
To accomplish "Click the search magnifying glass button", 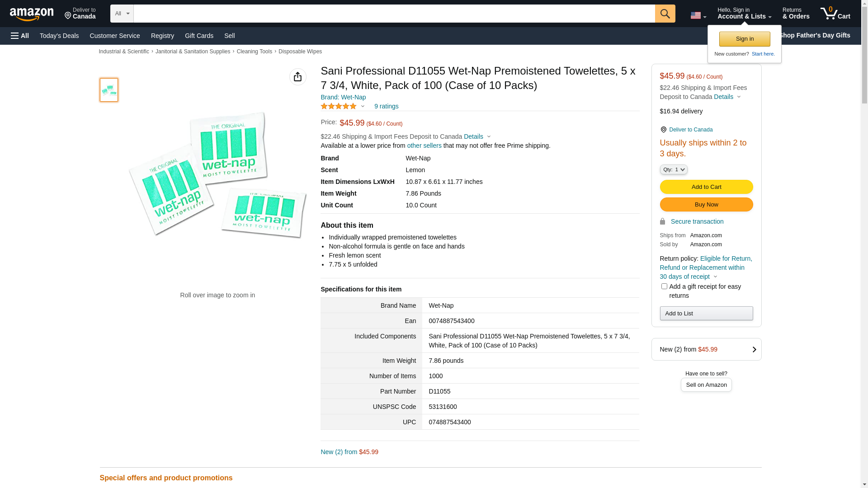I will click(665, 14).
